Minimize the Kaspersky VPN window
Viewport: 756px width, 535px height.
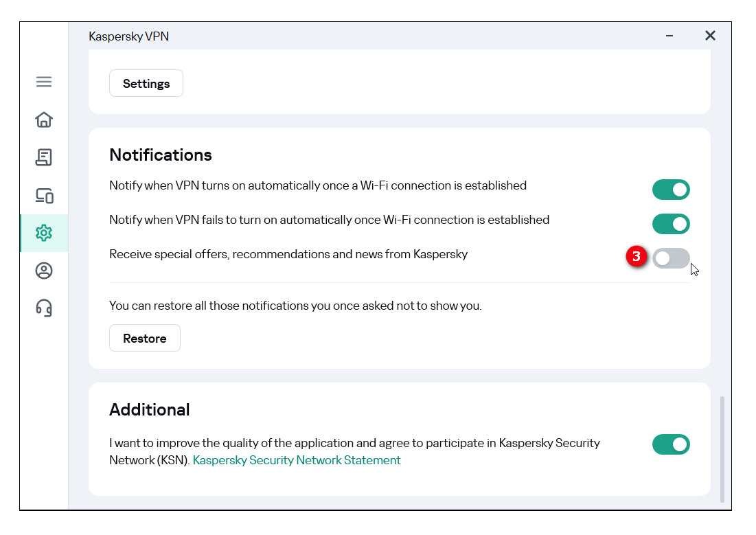669,36
